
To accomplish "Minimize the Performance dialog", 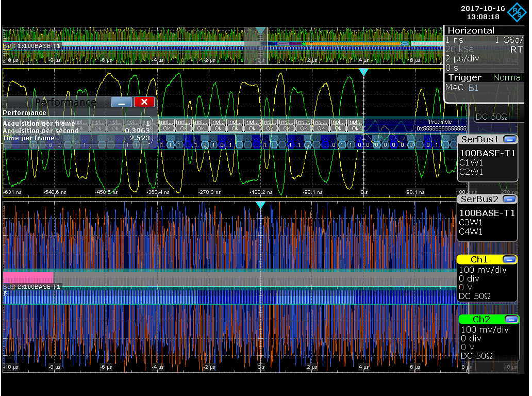I will (x=122, y=102).
